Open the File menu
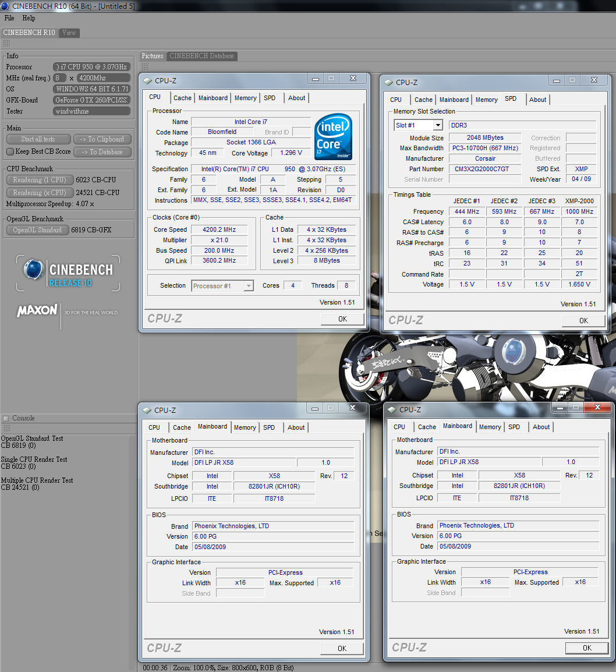Screen dimensions: 616x672 [9, 18]
